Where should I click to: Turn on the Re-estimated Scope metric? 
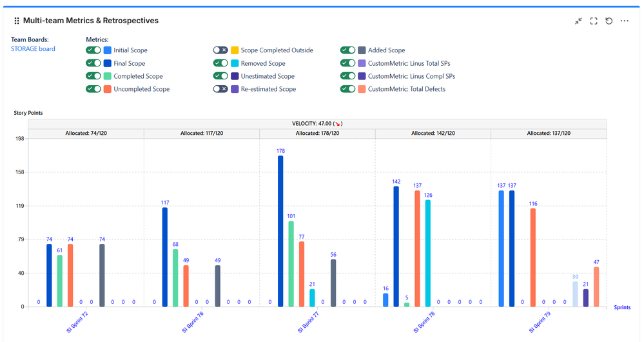tap(220, 89)
